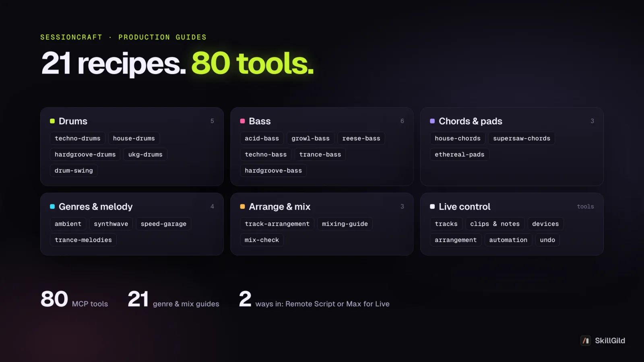Click the clips & notes chip
644x362 pixels.
pyautogui.click(x=495, y=224)
